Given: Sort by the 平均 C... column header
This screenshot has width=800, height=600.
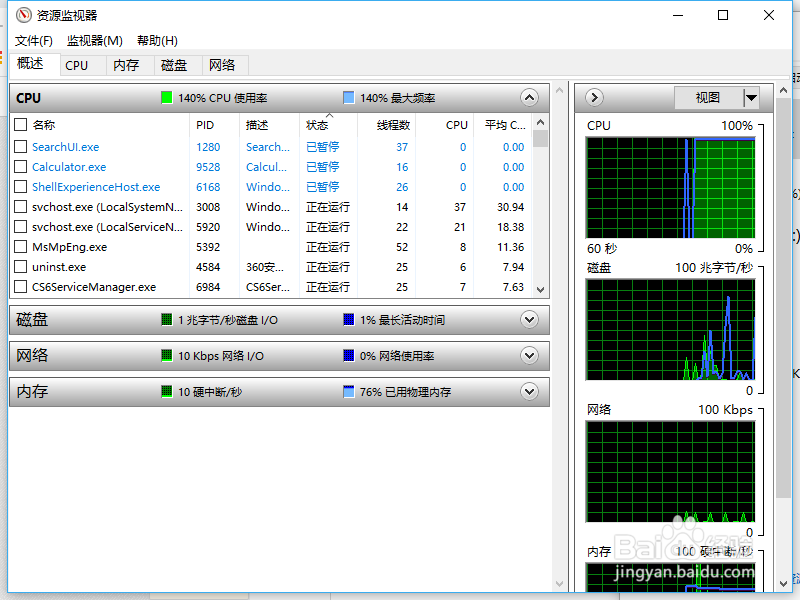Looking at the screenshot, I should click(503, 125).
